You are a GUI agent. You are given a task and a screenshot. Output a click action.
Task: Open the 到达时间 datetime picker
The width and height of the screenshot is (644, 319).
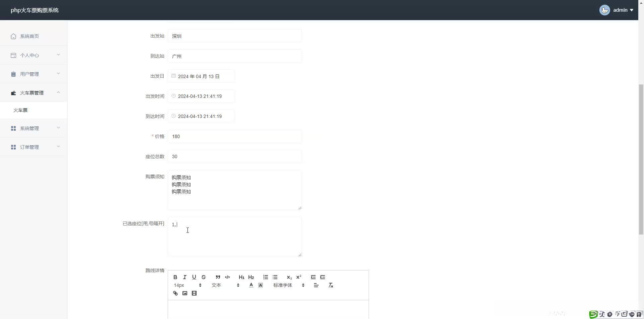[x=201, y=116]
